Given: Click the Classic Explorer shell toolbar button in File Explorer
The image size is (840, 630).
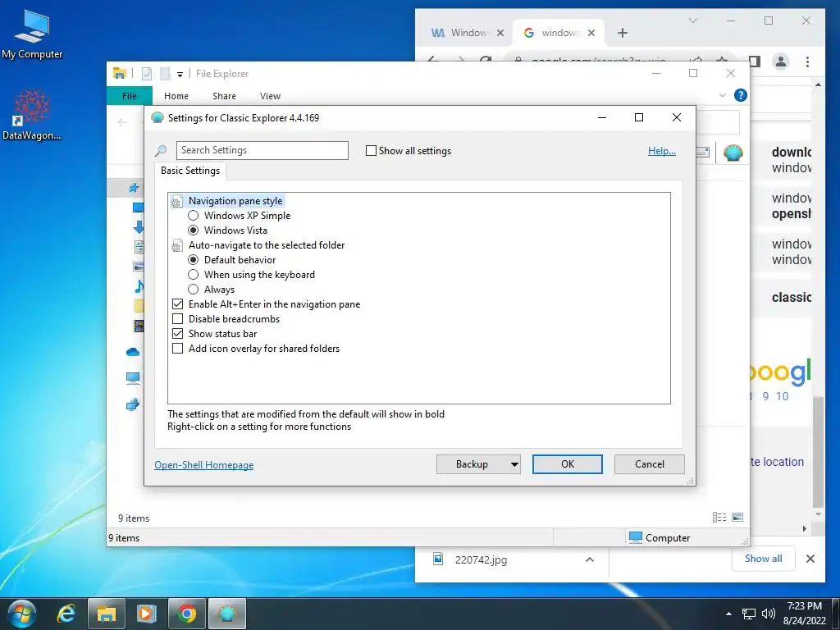Looking at the screenshot, I should 733,153.
